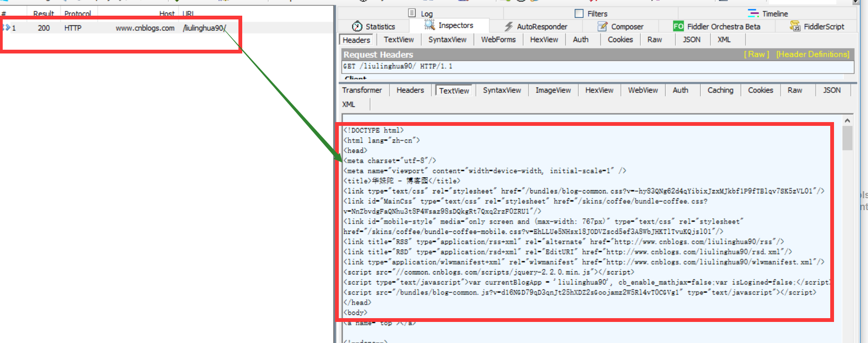The image size is (868, 343).
Task: Open the WebView response tab
Action: [643, 90]
